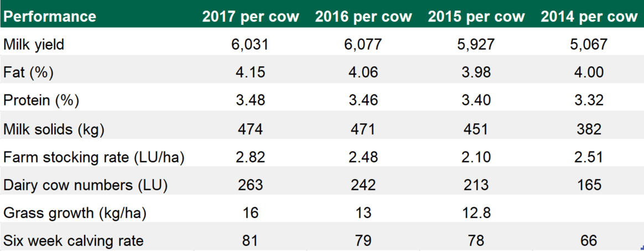Click the 12.8 grass growth value
Viewport: 644px width, 251px height.
click(x=476, y=213)
